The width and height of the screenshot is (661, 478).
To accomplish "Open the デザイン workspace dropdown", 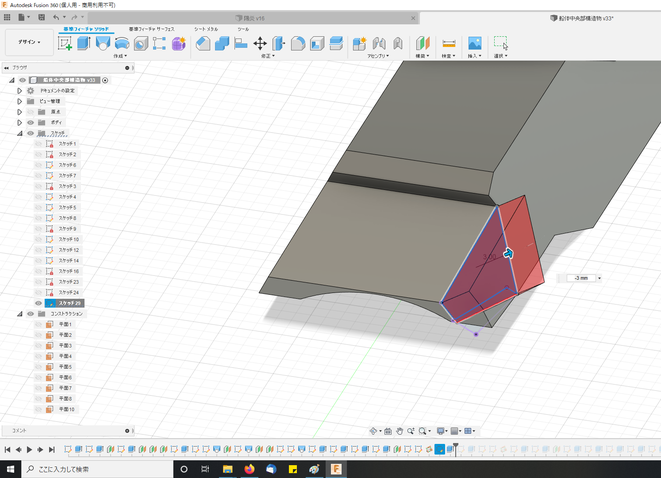I will coord(29,42).
